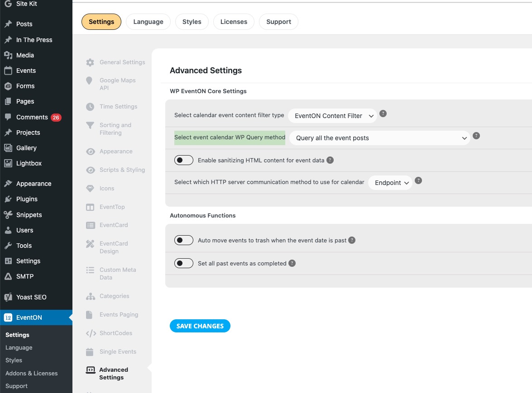Screen dimensions: 532x393
Task: Click help icon next to sanitizing HTML option
Action: pos(330,160)
